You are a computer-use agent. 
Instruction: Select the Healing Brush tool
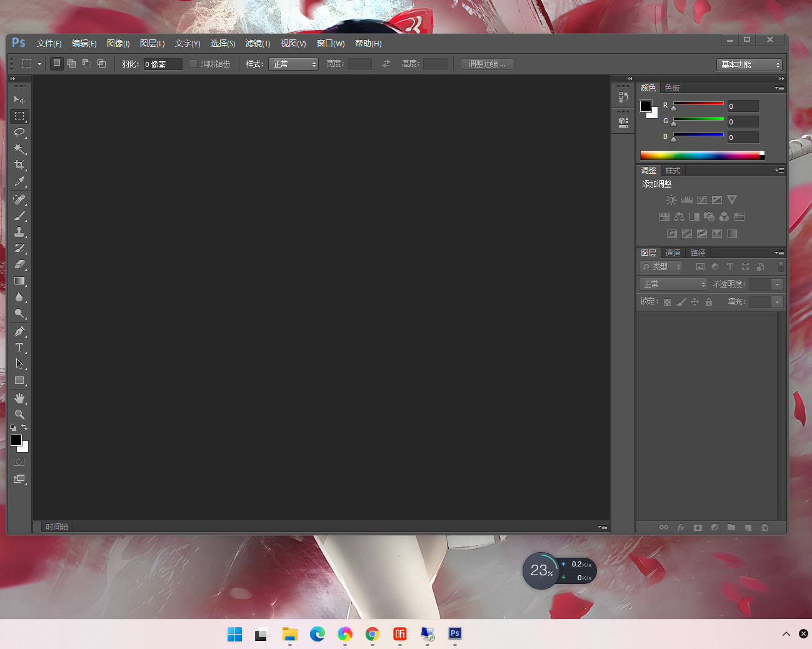pyautogui.click(x=19, y=199)
